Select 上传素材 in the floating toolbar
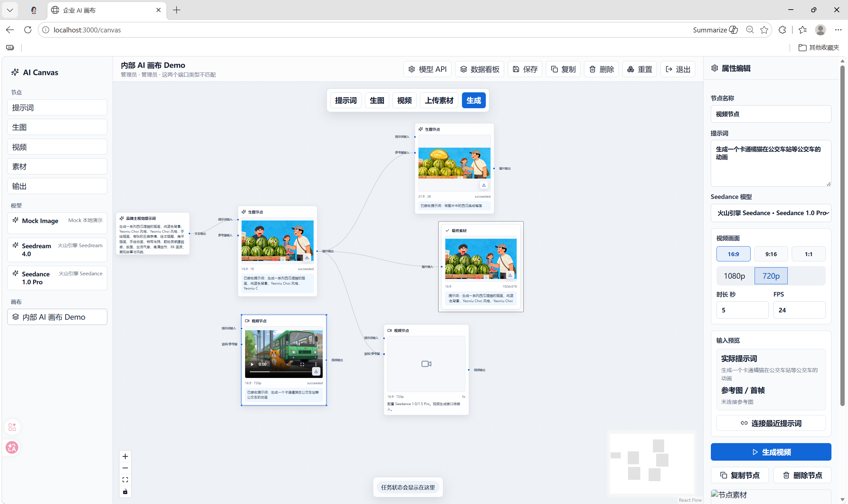Screen dimensions: 848x504 pos(439,100)
